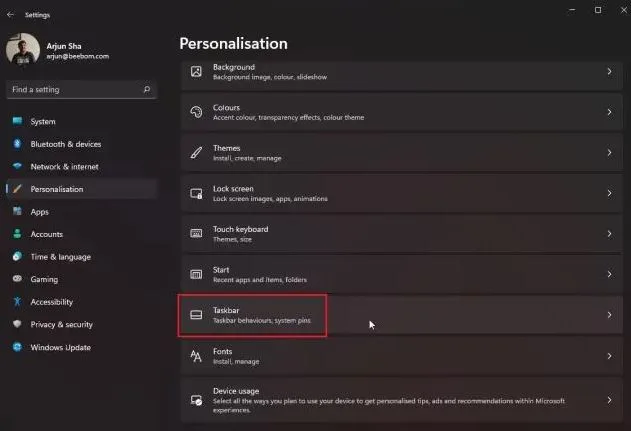The width and height of the screenshot is (631, 431).
Task: Click the Lock screen icon
Action: [x=196, y=193]
